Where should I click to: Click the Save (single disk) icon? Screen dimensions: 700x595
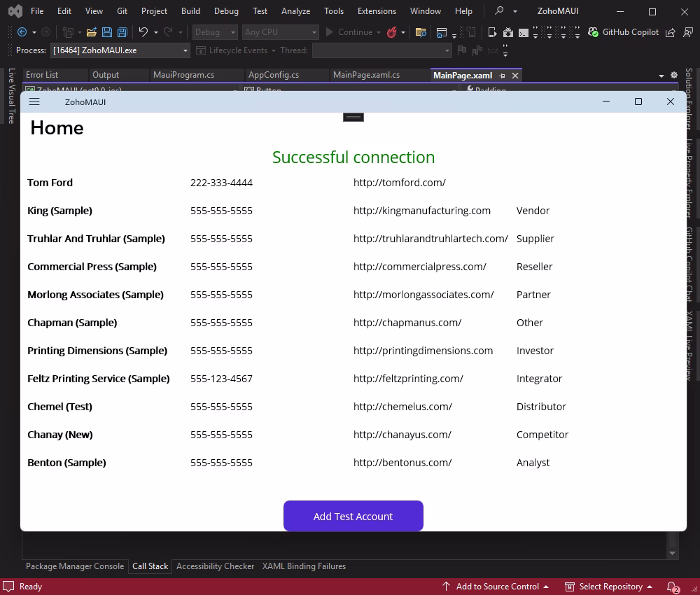coord(107,32)
